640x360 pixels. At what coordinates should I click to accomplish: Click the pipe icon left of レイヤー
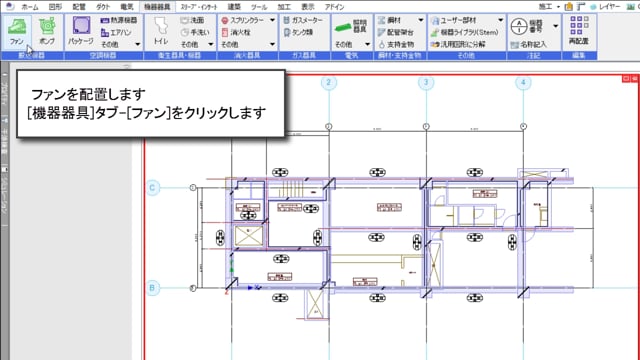click(x=581, y=7)
